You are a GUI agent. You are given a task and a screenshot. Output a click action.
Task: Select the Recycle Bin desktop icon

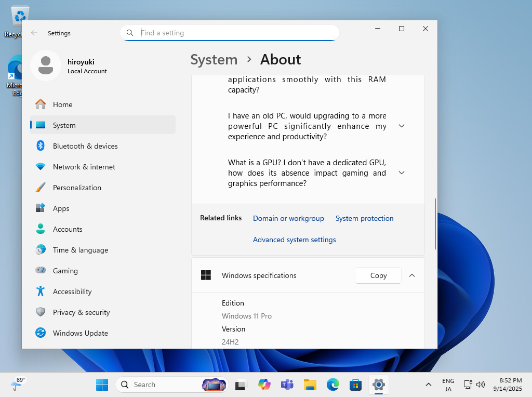(x=14, y=22)
